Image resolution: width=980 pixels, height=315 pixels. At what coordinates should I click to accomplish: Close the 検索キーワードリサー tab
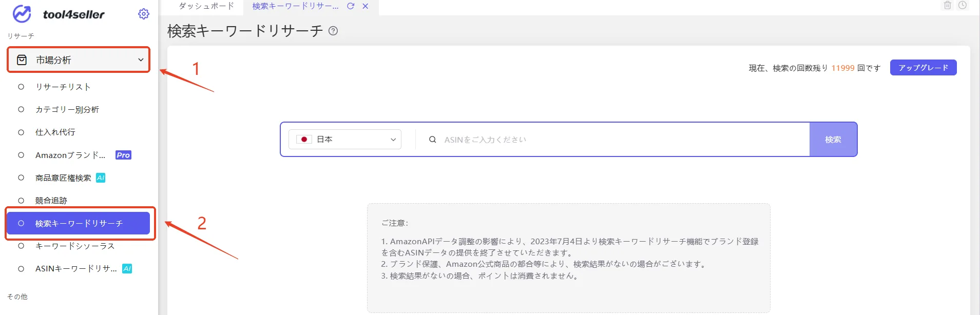click(366, 6)
